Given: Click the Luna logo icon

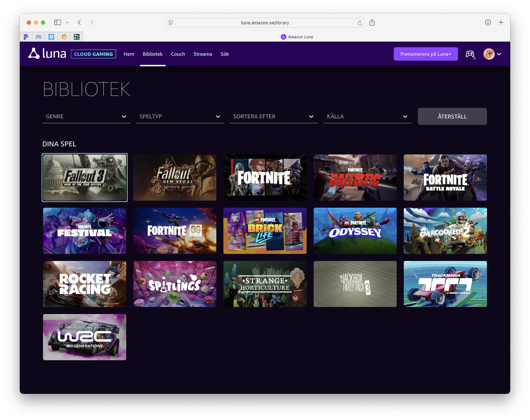Looking at the screenshot, I should 34,53.
